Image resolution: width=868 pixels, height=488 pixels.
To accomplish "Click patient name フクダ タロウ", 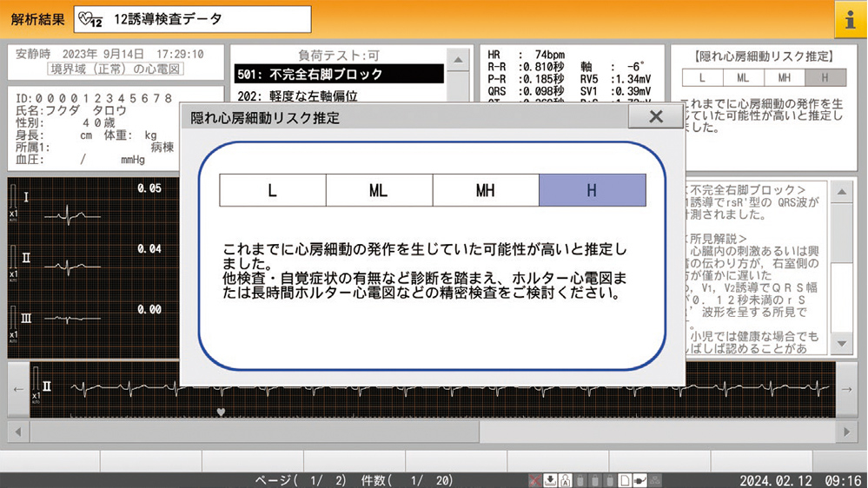I will point(71,110).
